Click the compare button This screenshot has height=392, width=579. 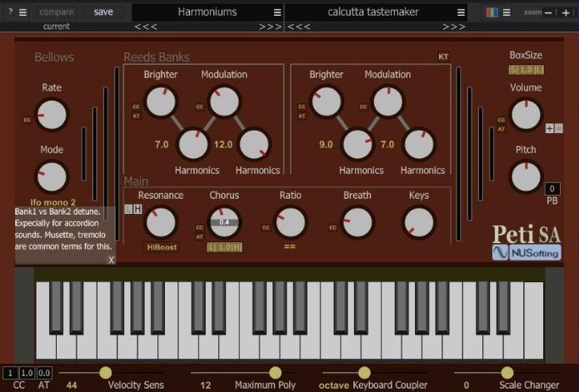click(x=57, y=12)
